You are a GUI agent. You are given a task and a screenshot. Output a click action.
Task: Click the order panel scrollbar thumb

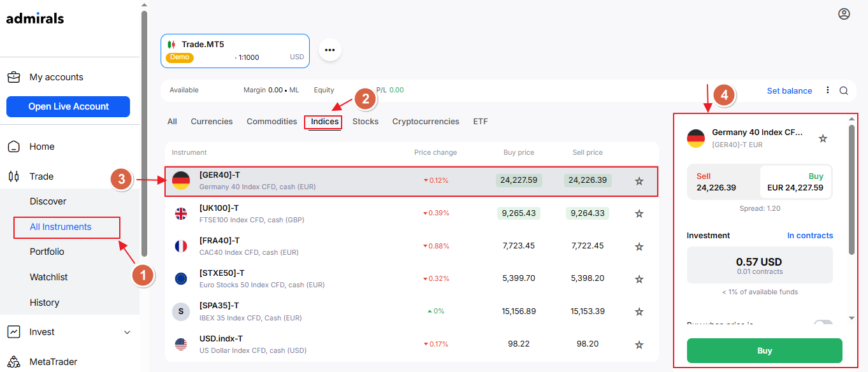(x=851, y=190)
